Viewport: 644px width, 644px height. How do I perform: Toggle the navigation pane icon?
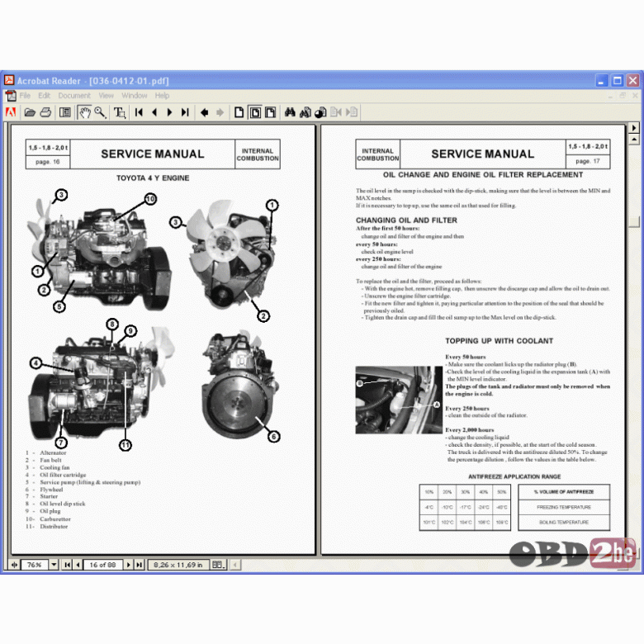tap(65, 112)
